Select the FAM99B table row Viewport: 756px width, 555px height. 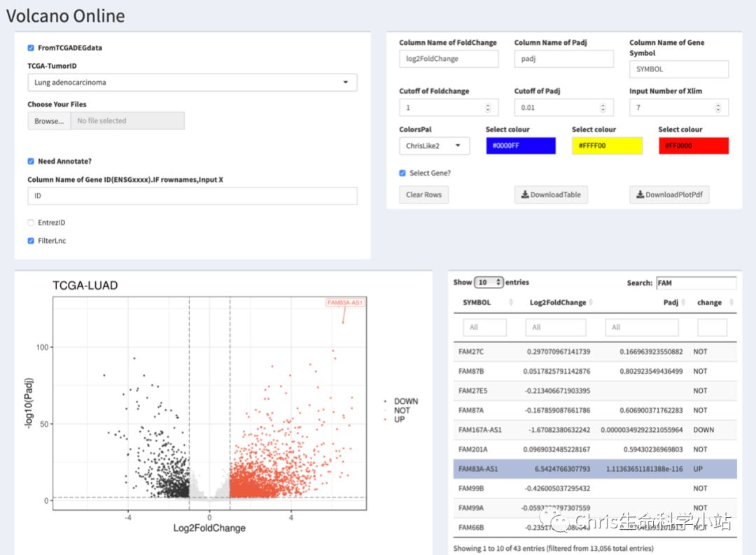pos(595,489)
